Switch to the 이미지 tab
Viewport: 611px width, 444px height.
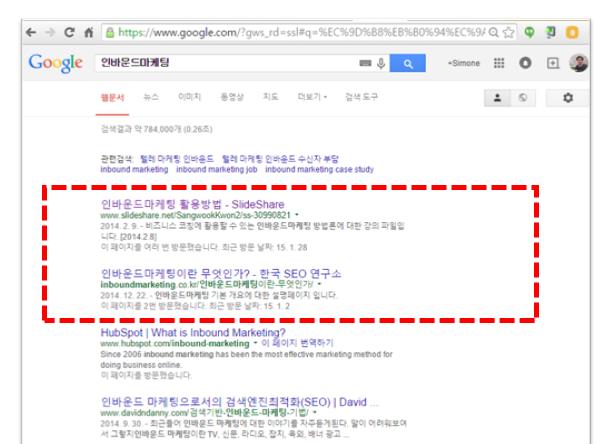(x=189, y=97)
